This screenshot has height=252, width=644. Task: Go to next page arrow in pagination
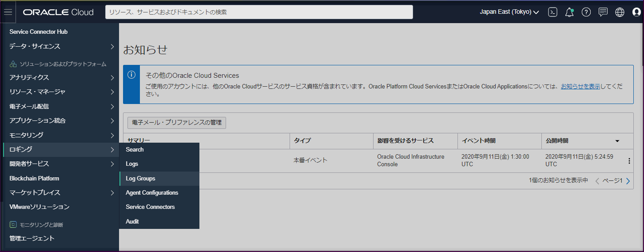click(628, 181)
